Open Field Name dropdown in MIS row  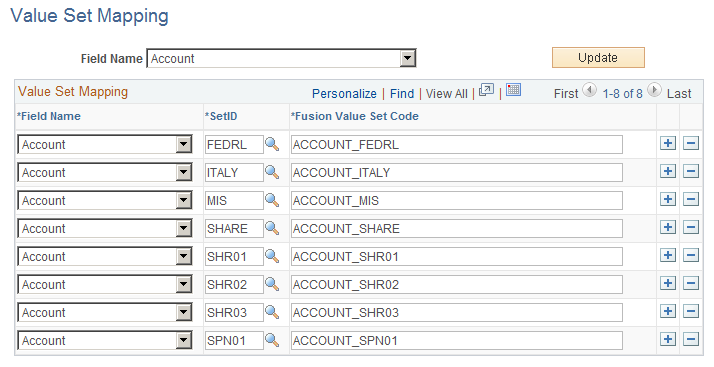(184, 200)
